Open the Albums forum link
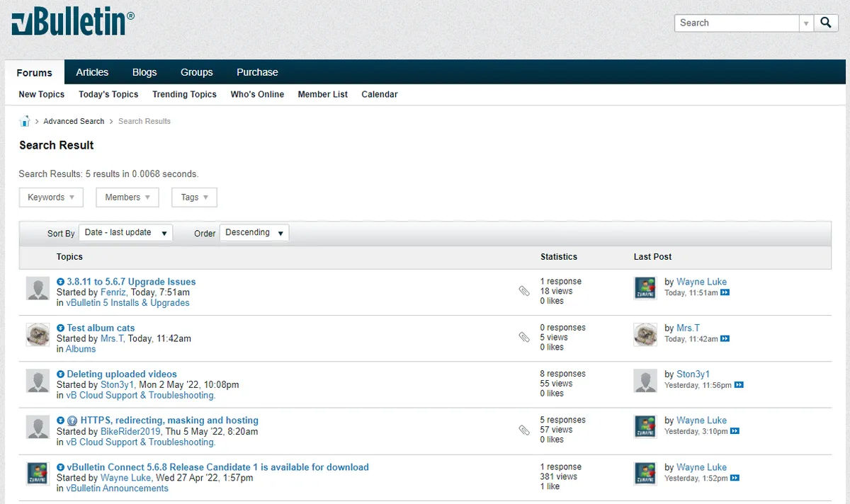Viewport: 850px width, 504px height. 81,349
